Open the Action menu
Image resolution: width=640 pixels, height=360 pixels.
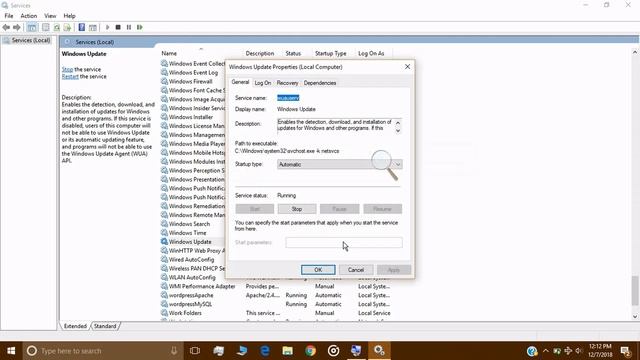click(29, 16)
